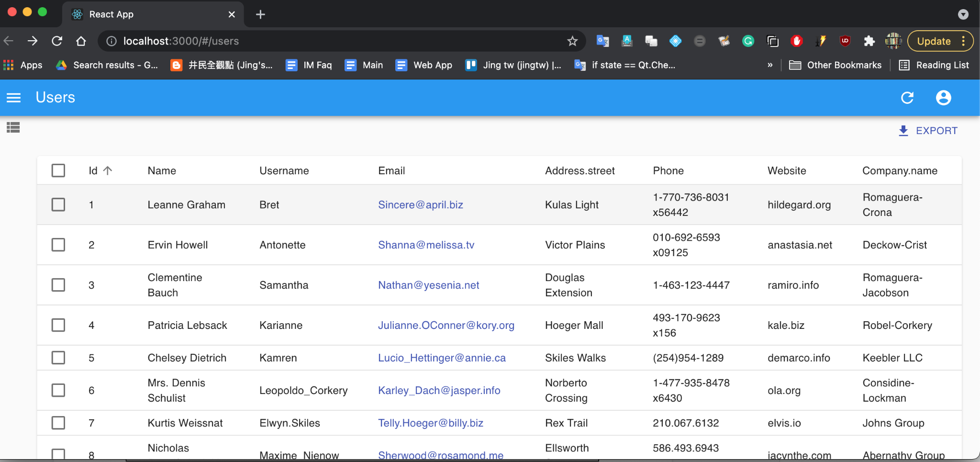
Task: Sort by the Website column header
Action: pos(787,171)
